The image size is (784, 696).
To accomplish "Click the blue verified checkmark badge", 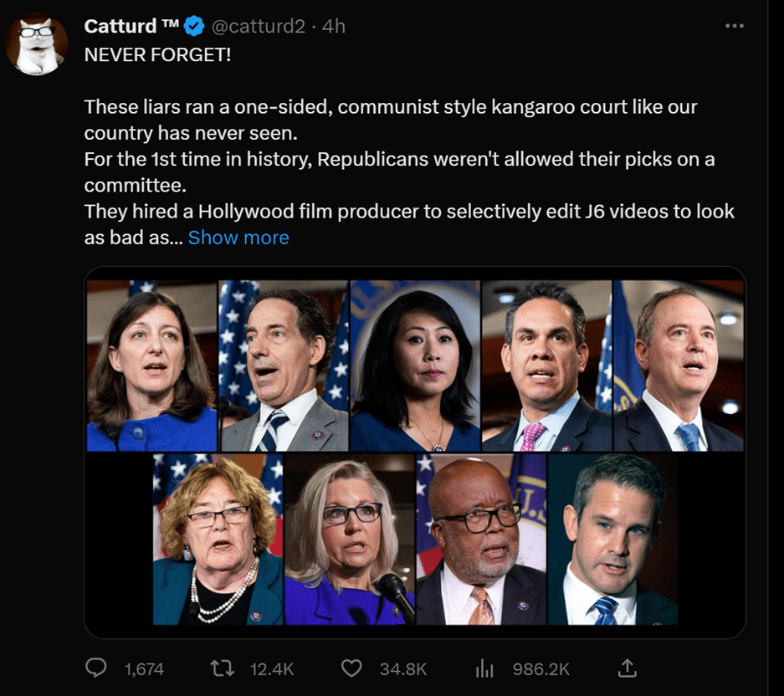I will coord(194,27).
